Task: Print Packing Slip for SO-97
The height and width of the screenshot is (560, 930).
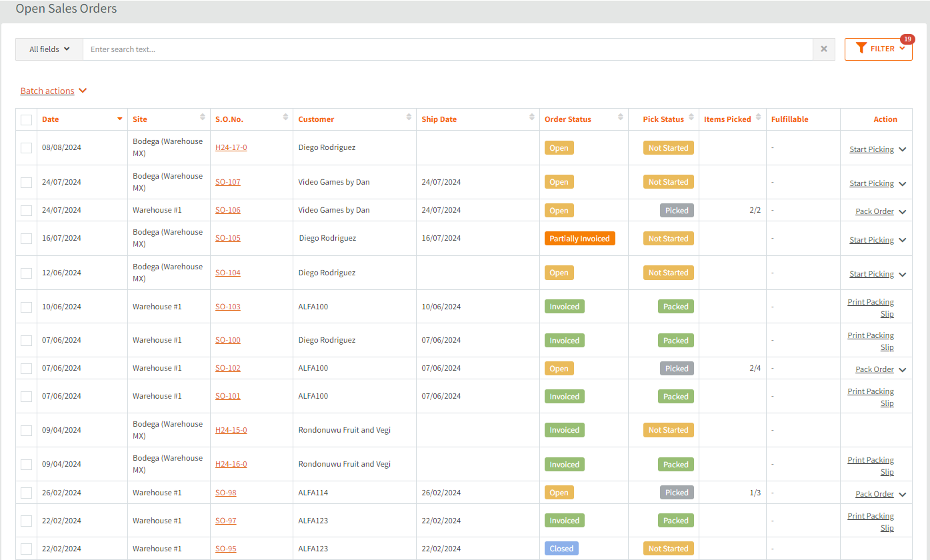Action: (x=871, y=522)
